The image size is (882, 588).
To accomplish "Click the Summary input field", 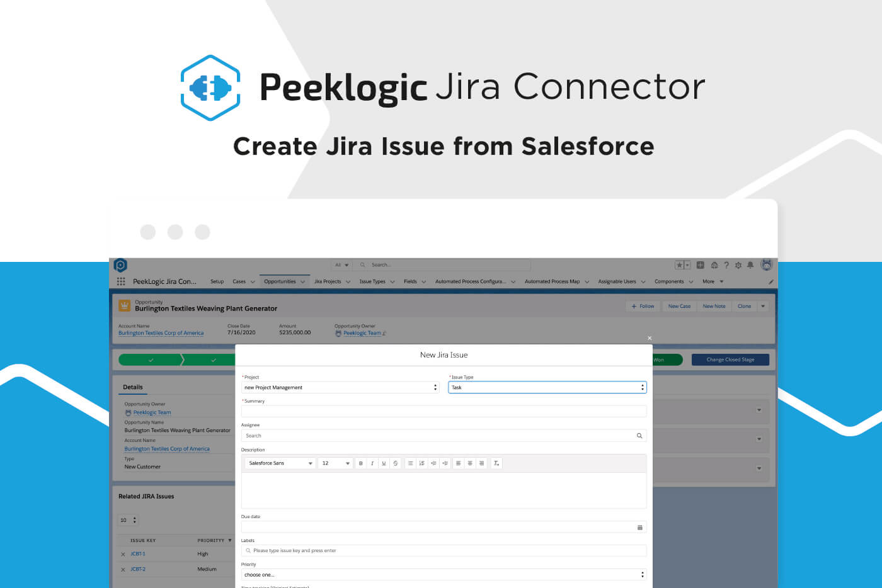I will click(x=444, y=411).
